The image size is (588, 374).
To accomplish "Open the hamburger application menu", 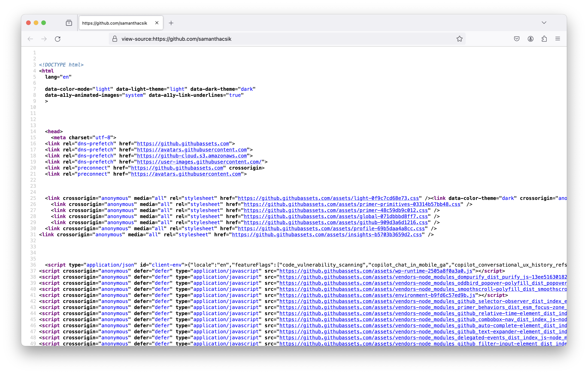I will (558, 39).
